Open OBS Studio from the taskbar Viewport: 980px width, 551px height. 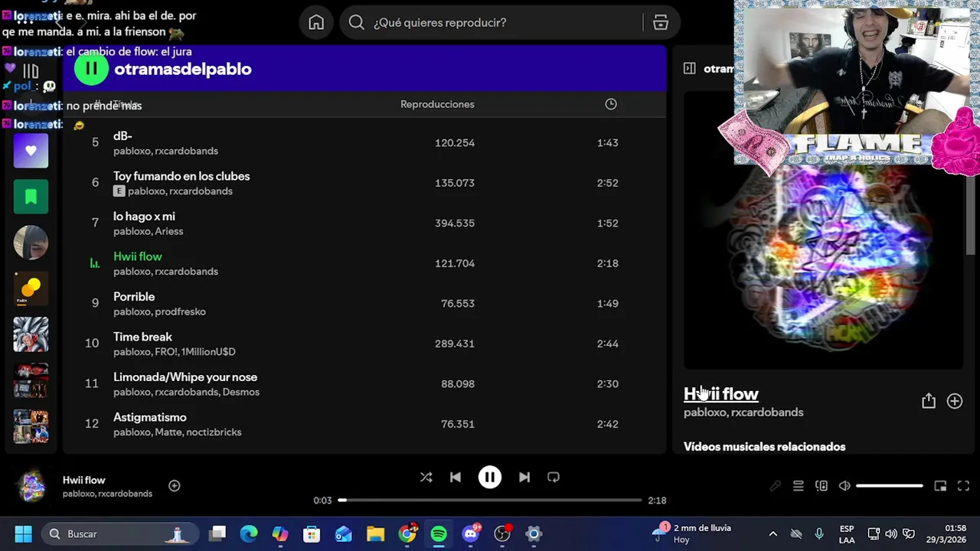click(x=502, y=533)
